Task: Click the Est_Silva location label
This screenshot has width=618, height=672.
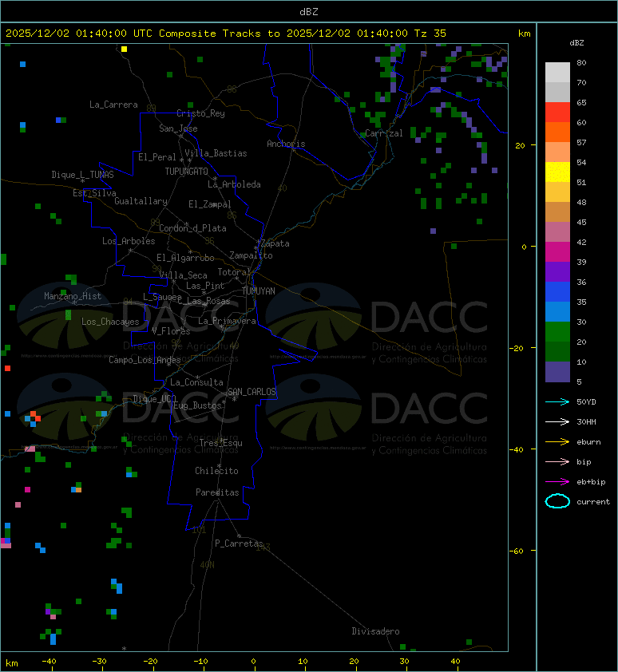Action: (x=94, y=193)
